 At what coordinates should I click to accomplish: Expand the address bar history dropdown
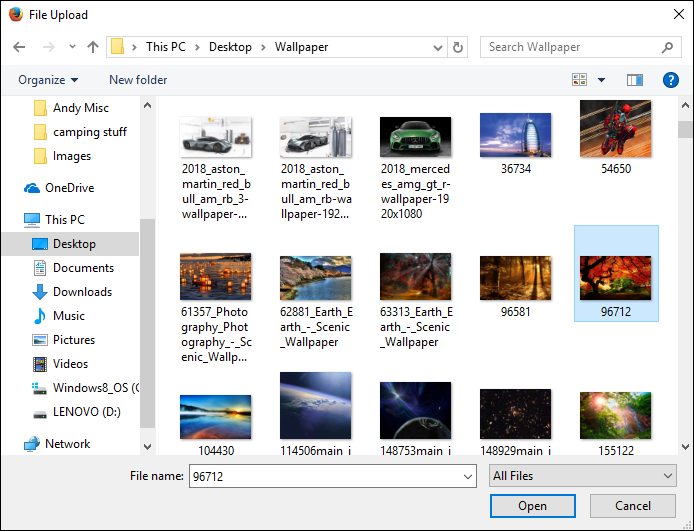tap(438, 47)
